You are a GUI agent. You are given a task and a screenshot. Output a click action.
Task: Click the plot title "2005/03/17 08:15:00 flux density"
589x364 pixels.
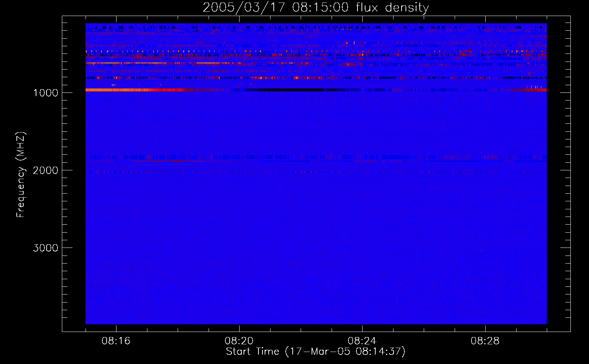click(316, 7)
